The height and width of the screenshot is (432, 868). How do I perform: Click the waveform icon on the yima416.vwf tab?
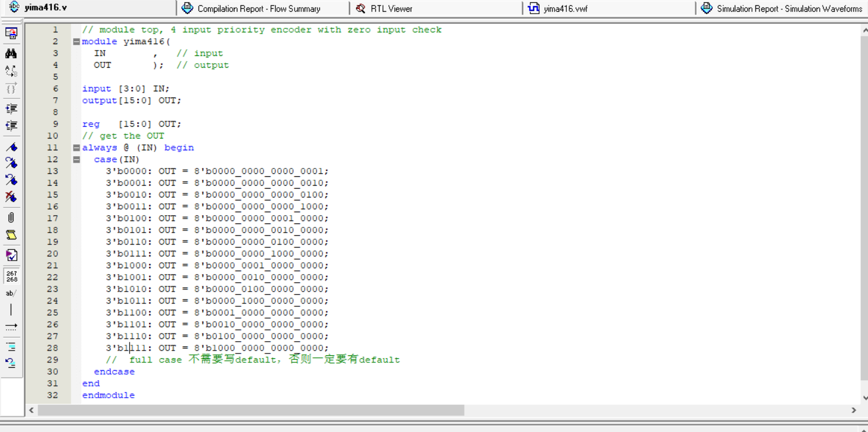point(533,8)
